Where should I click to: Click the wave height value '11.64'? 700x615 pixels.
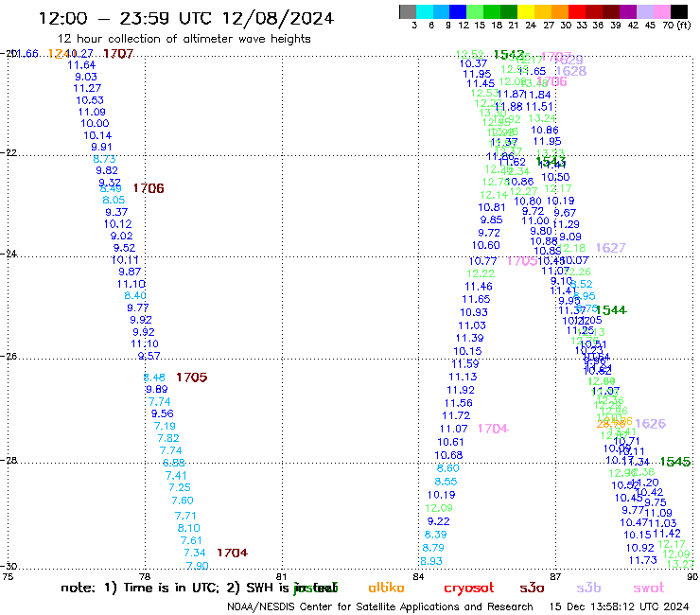pyautogui.click(x=81, y=65)
